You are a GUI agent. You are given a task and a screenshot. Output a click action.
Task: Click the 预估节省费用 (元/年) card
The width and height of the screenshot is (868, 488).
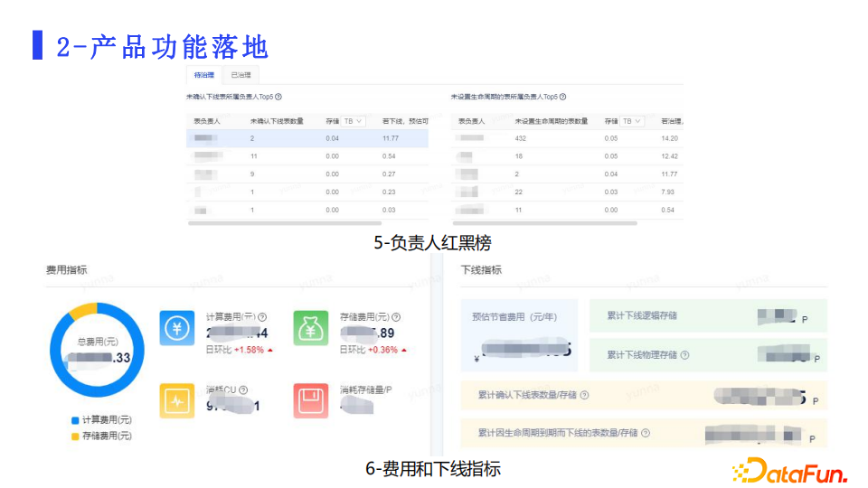(520, 336)
